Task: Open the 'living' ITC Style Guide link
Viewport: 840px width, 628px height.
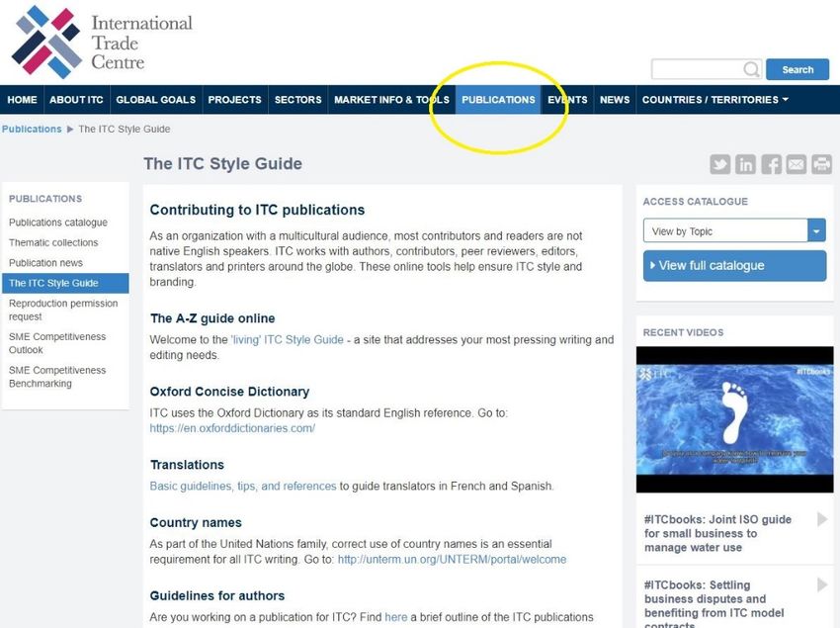Action: pyautogui.click(x=288, y=339)
